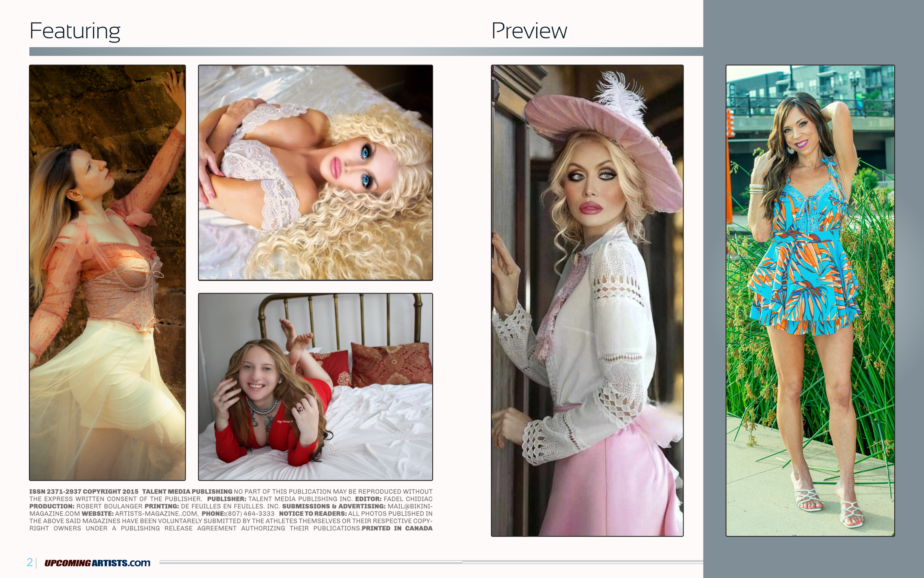Image resolution: width=924 pixels, height=578 pixels.
Task: Select the photo of woman against rock wall
Action: (x=108, y=273)
